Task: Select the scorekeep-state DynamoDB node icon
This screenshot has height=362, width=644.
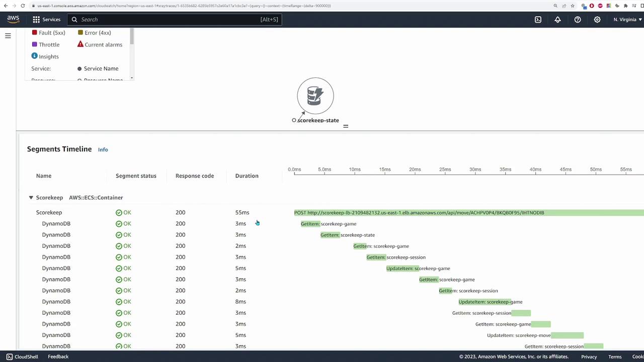Action: pyautogui.click(x=315, y=96)
